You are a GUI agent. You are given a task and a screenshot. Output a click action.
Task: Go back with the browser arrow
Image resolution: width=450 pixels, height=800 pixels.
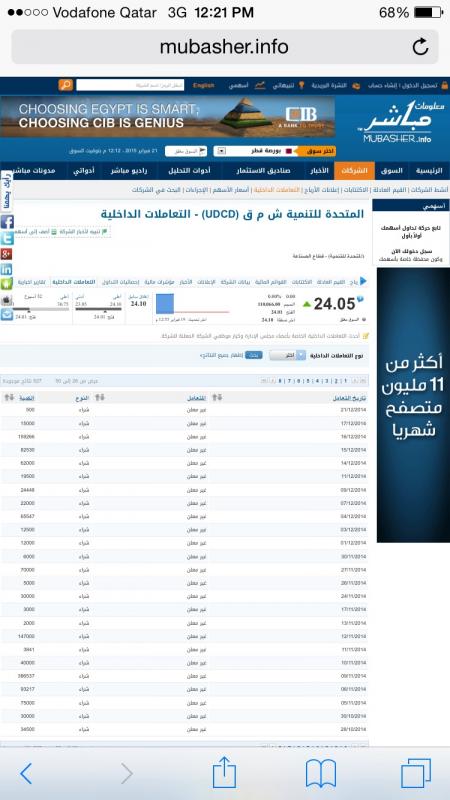pos(26,774)
